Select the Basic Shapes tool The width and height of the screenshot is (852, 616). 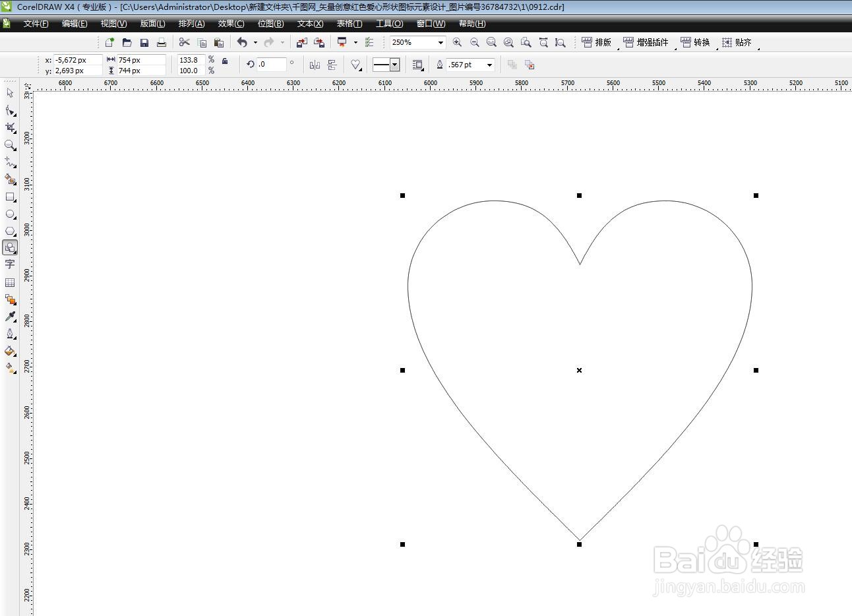10,247
